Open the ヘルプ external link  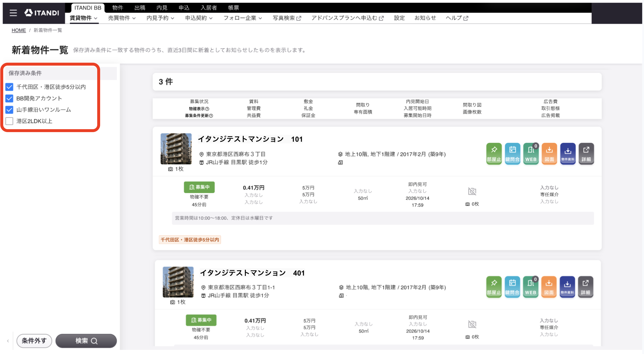(x=457, y=18)
